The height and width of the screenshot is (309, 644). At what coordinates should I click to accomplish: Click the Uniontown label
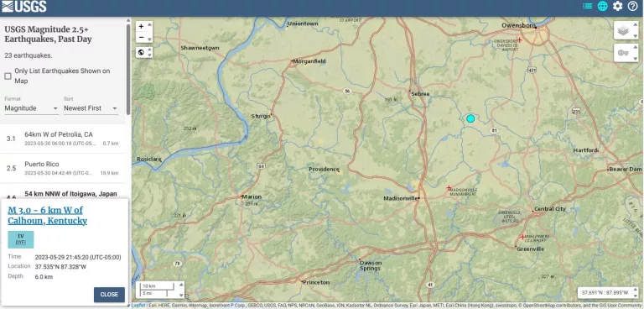[303, 24]
